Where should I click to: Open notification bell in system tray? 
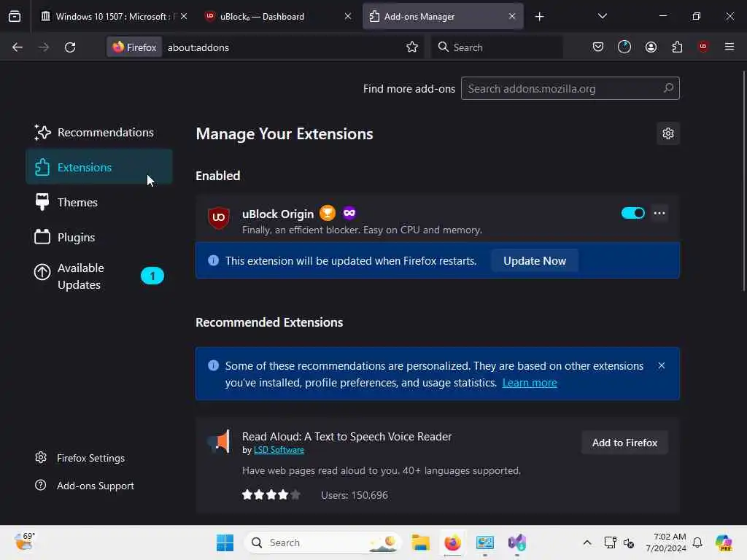(x=697, y=542)
